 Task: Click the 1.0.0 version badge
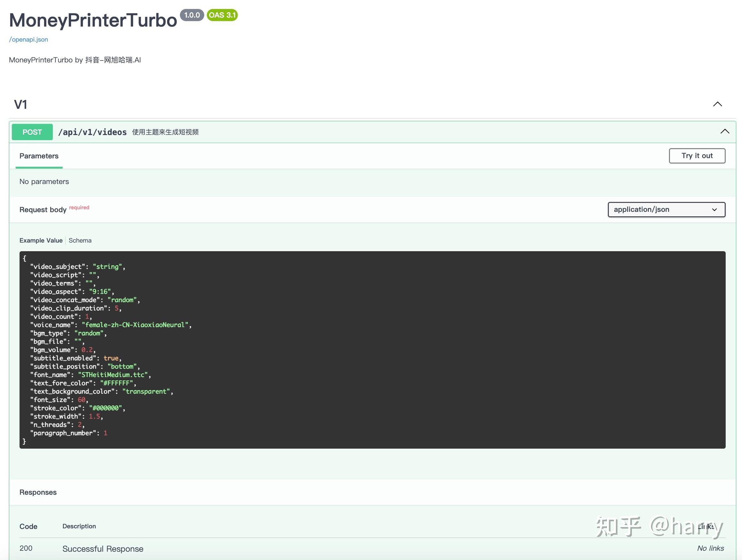pos(192,15)
